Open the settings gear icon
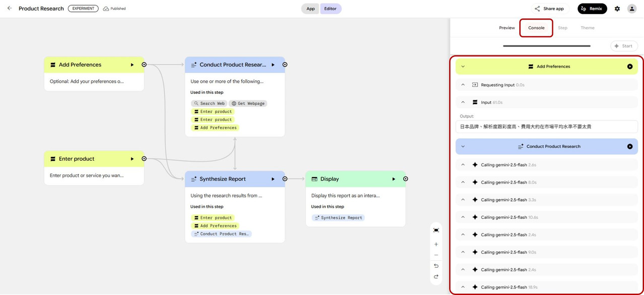The width and height of the screenshot is (644, 295). (617, 9)
